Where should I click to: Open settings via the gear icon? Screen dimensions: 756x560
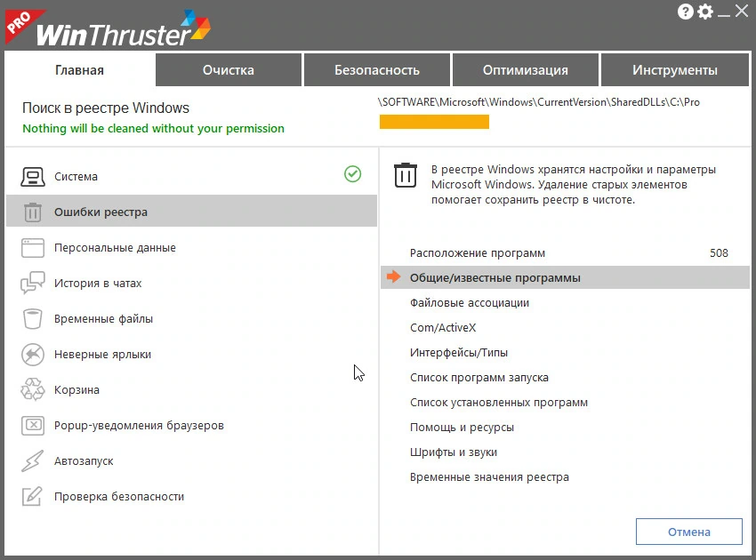(x=705, y=12)
